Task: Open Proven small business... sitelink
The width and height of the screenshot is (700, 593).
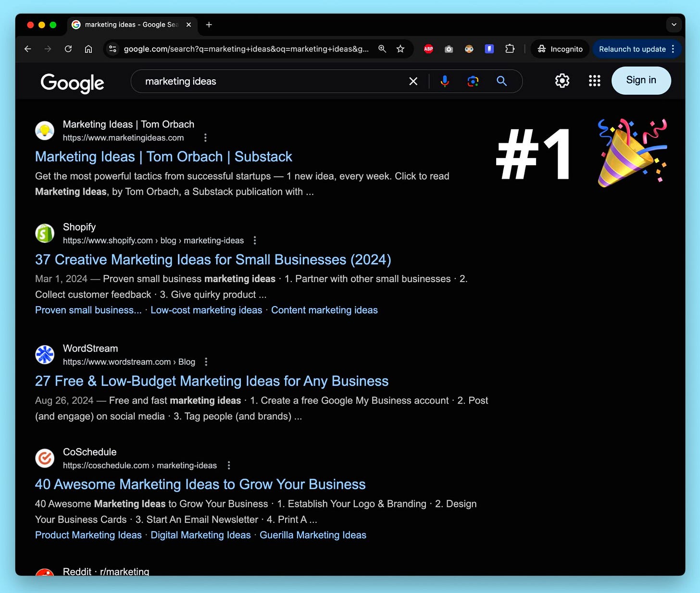Action: 88,310
